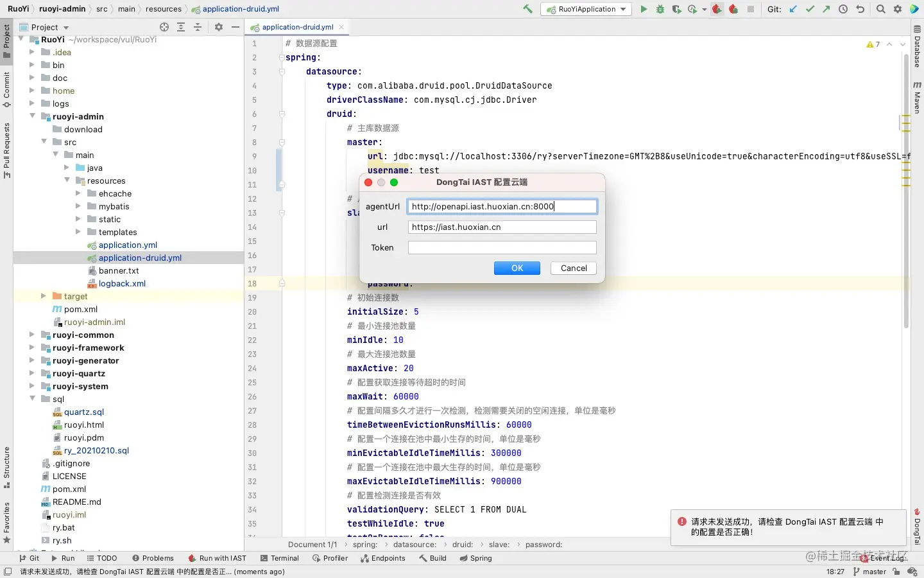Open Git commit checkmark icon in toolbar
The height and width of the screenshot is (578, 924).
coord(809,9)
